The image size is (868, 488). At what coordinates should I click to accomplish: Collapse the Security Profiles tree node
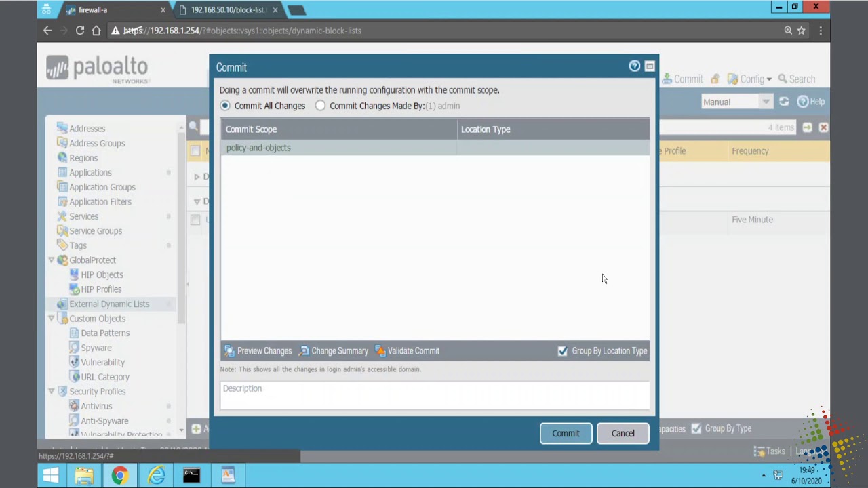click(52, 392)
